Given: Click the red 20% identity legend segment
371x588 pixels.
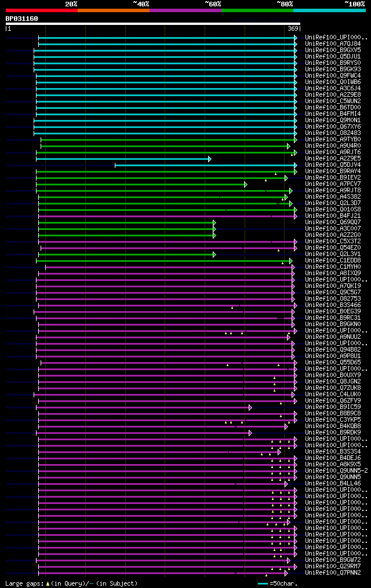Looking at the screenshot, I should click(x=42, y=10).
